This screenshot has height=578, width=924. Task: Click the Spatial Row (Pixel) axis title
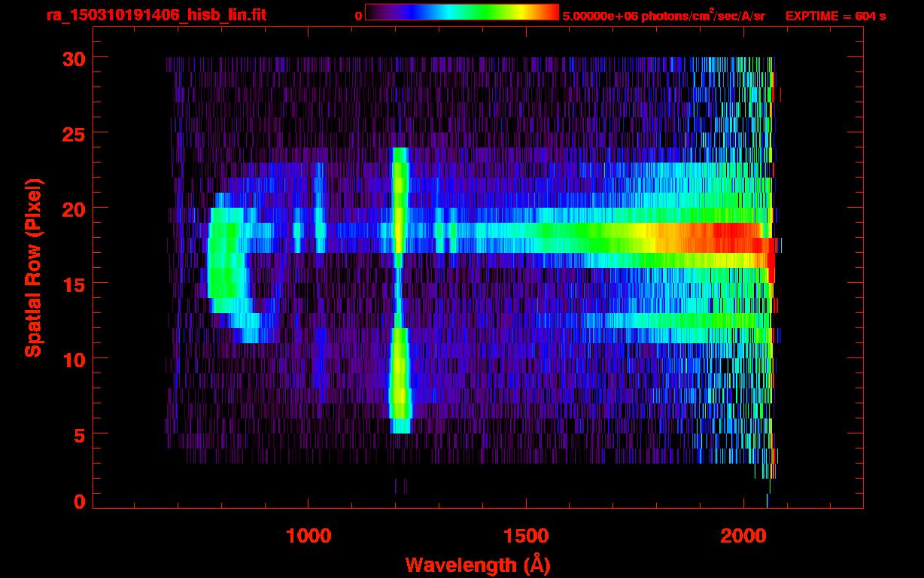point(33,267)
